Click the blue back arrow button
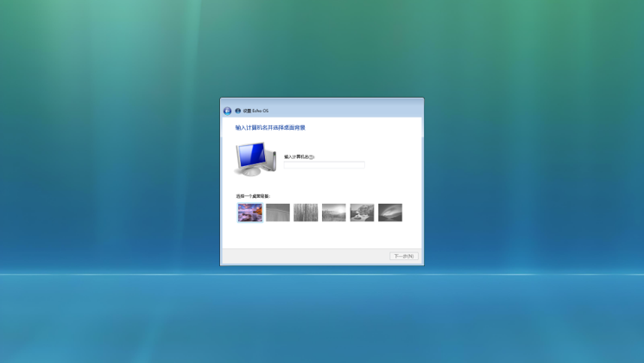The height and width of the screenshot is (363, 644). tap(227, 111)
